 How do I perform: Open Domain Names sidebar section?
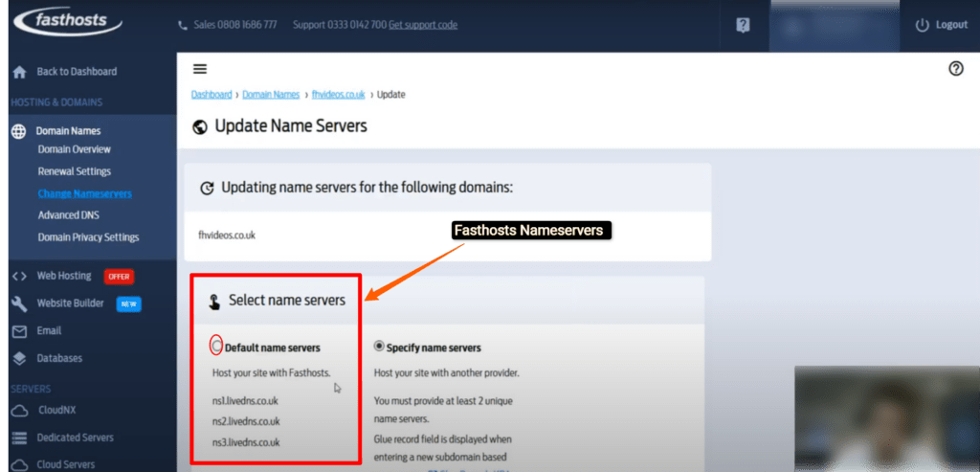click(x=68, y=130)
